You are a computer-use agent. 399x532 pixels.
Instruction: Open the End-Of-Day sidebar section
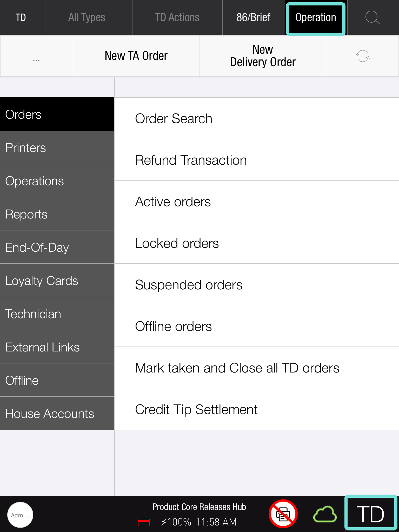click(57, 247)
